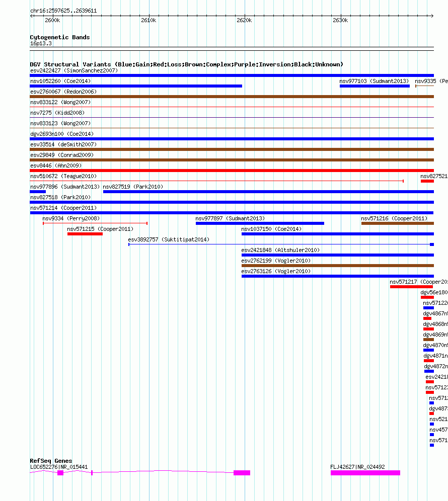Click the esv8446 (Ahn2009) red loss bar
The image size is (448, 501).
[x=232, y=171]
